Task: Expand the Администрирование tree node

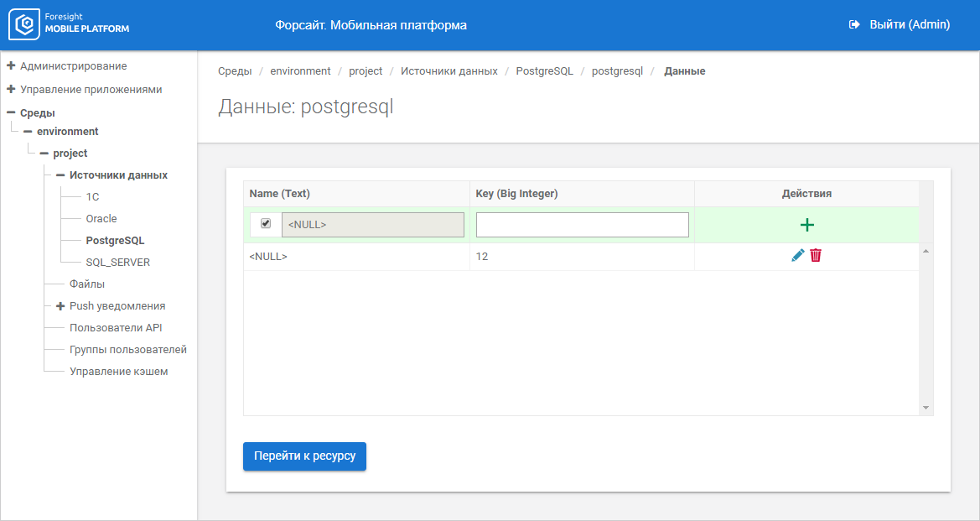Action: point(11,65)
